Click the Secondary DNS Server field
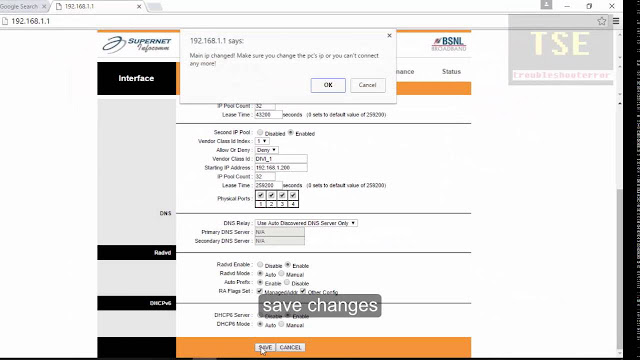Screen dimensions: 640x360 [x=280, y=241]
